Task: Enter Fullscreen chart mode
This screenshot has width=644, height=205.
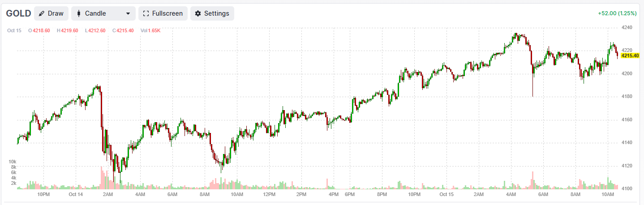Action: pos(163,13)
